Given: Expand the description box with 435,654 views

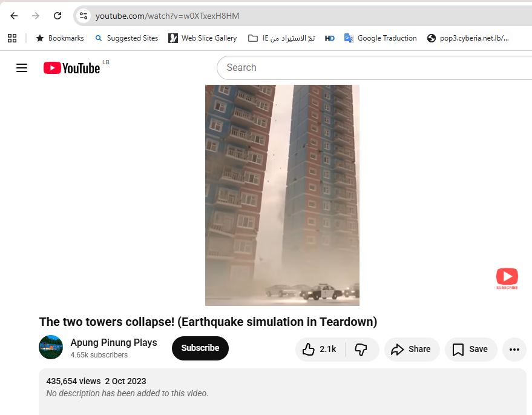Looking at the screenshot, I should click(x=282, y=391).
